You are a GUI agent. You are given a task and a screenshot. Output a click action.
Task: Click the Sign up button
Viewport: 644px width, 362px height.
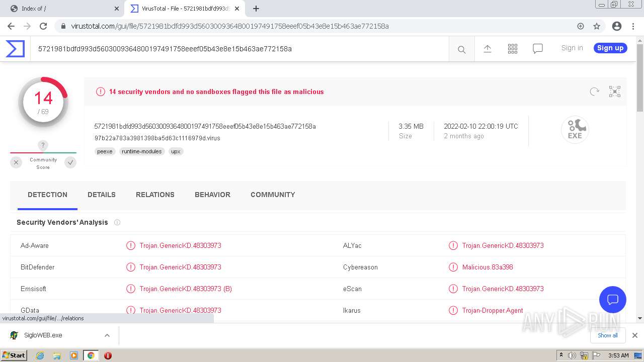pos(610,48)
